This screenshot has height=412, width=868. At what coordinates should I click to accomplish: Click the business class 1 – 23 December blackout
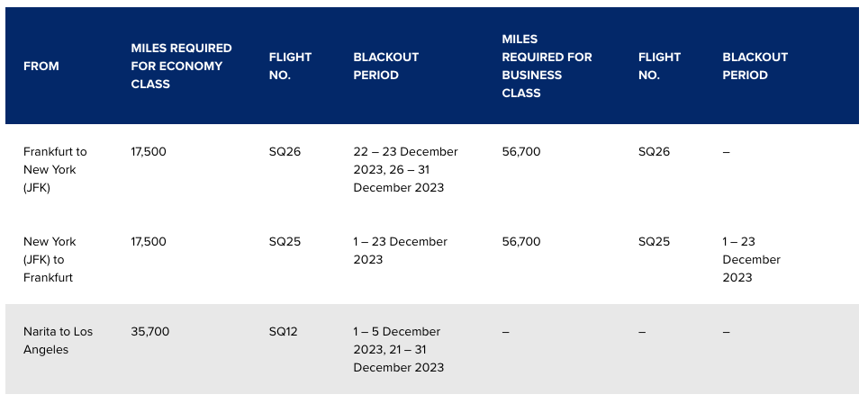(751, 260)
